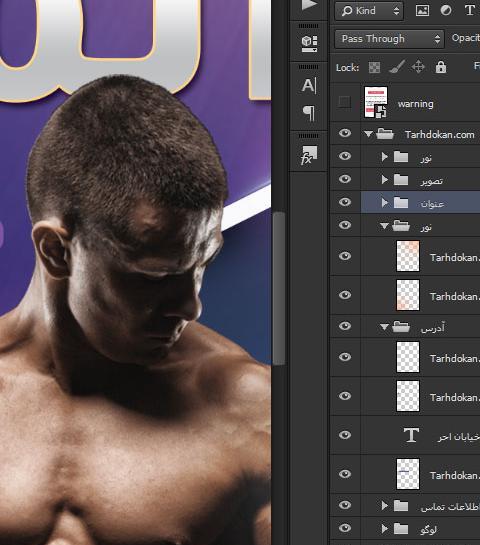The width and height of the screenshot is (480, 545).
Task: Filter layers by pixel image type
Action: click(x=422, y=11)
